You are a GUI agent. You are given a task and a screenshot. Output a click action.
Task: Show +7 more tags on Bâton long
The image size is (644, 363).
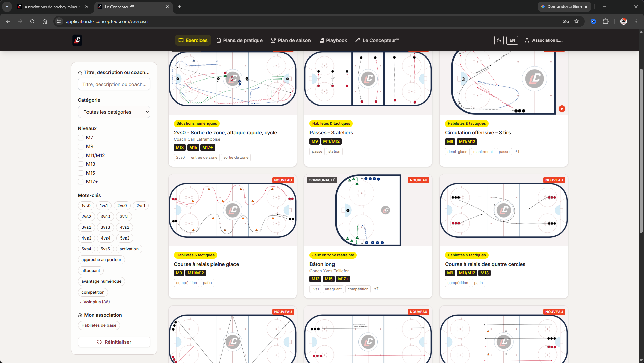(x=376, y=289)
